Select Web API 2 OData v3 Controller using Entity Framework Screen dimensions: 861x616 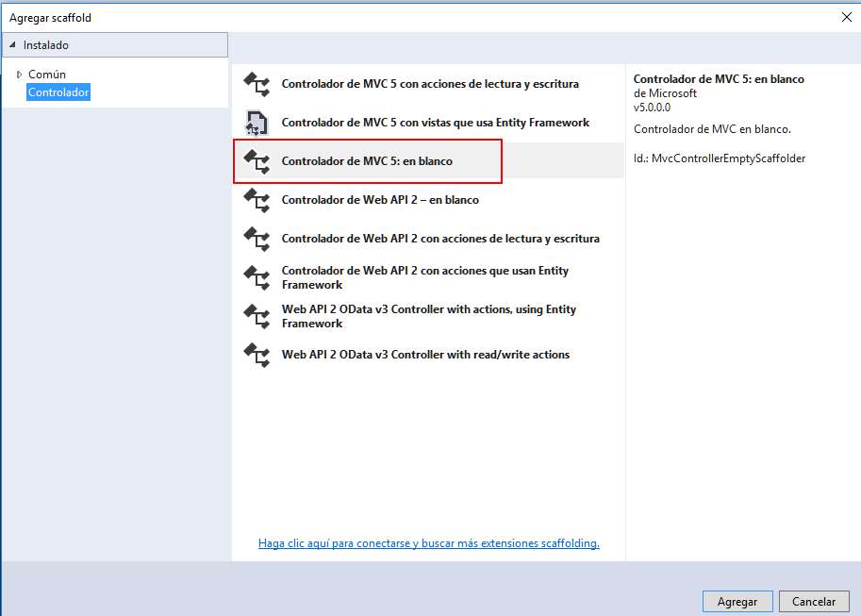coord(429,316)
